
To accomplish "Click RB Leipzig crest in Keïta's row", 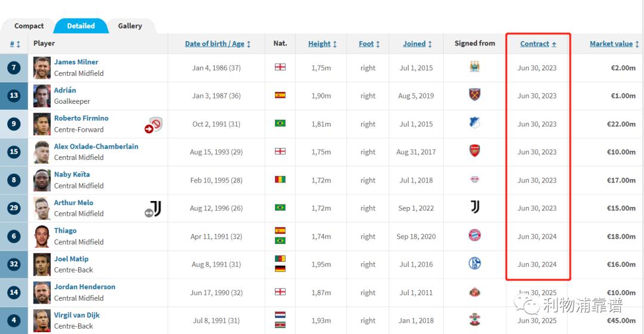I will tap(475, 180).
